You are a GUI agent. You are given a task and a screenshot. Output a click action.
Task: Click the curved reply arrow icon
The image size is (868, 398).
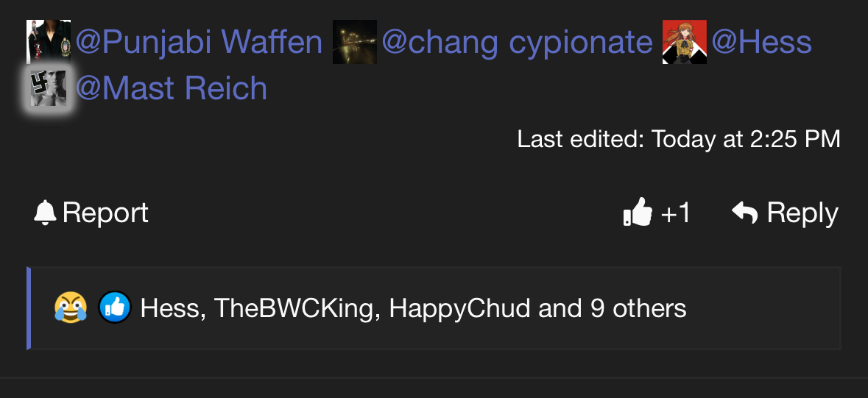744,213
